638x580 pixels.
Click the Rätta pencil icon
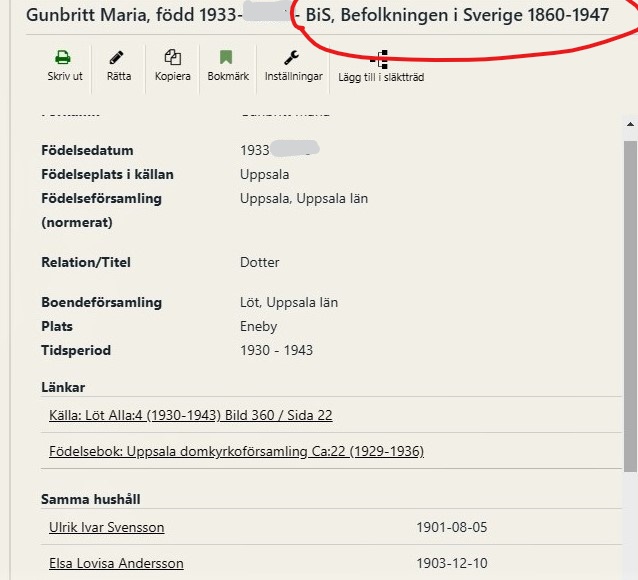coord(118,59)
